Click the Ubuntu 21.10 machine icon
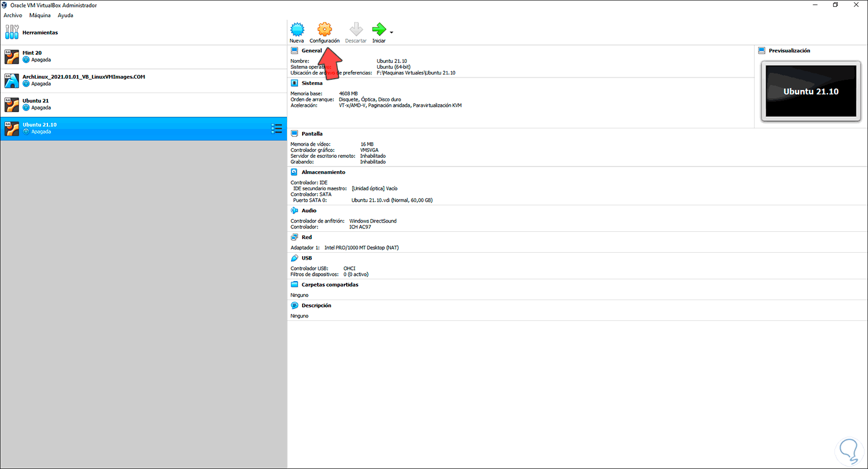This screenshot has width=868, height=469. 12,128
